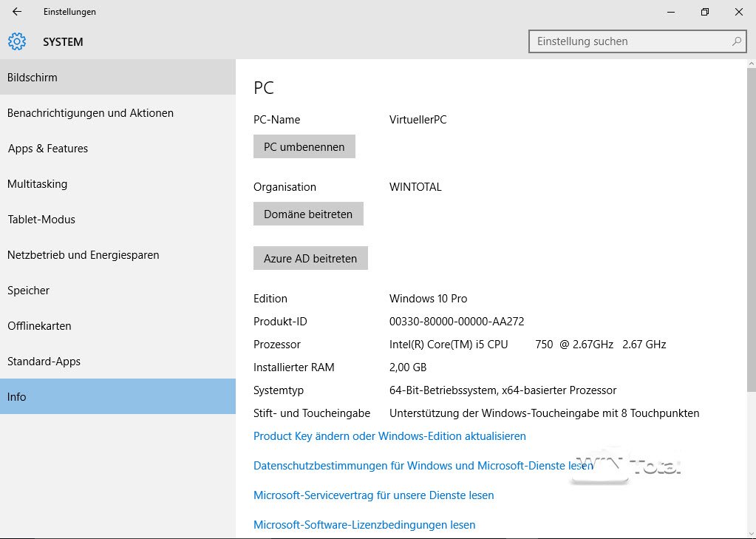Open the Microsoft-Servicevertrag link
This screenshot has width=756, height=539.
click(x=373, y=495)
